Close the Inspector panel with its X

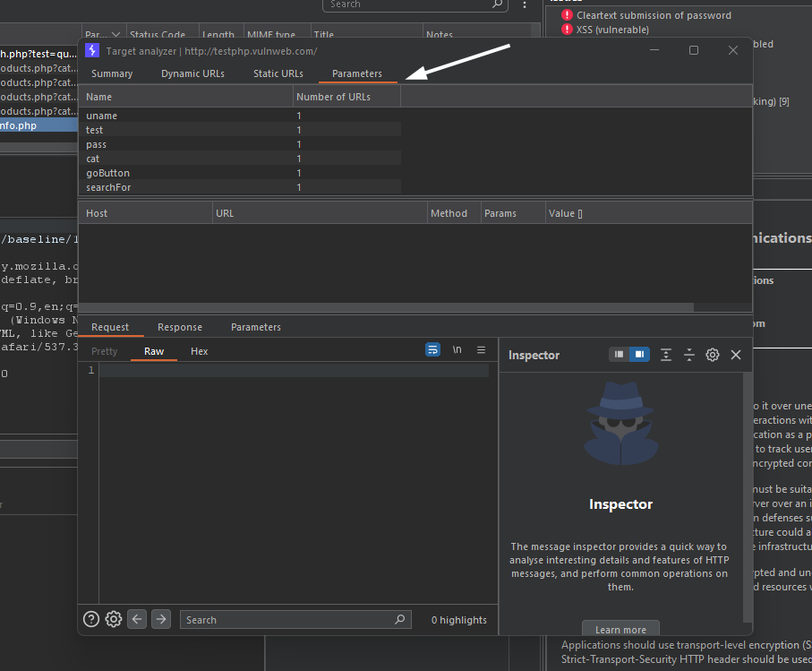[736, 355]
